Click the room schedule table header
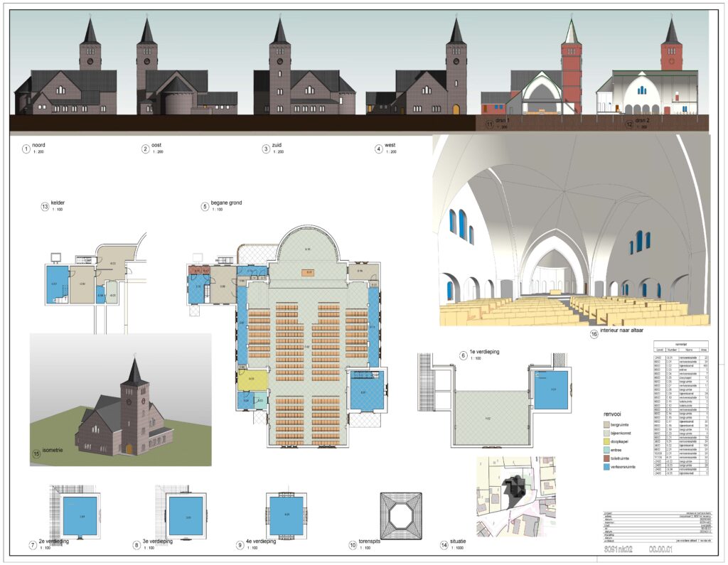This screenshot has height=565, width=728. (680, 345)
